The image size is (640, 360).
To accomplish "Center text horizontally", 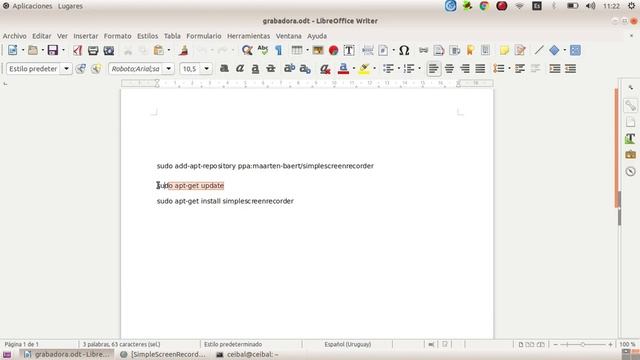I will (x=449, y=69).
